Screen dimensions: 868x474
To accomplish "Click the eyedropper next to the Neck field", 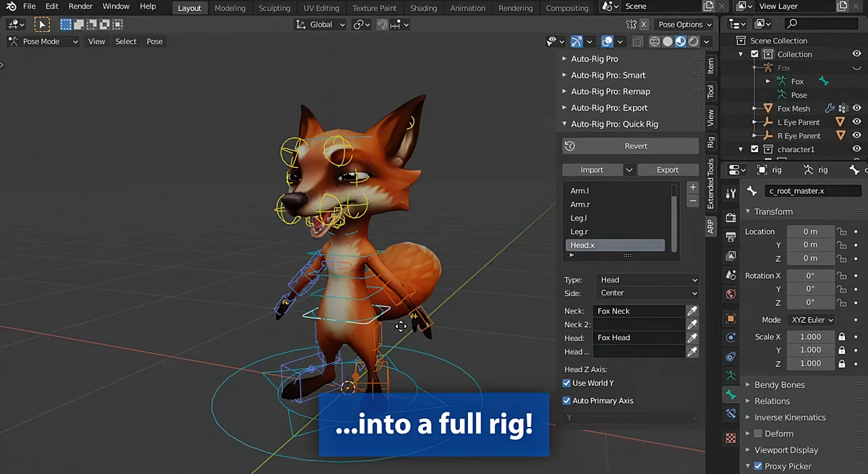I will click(x=692, y=311).
